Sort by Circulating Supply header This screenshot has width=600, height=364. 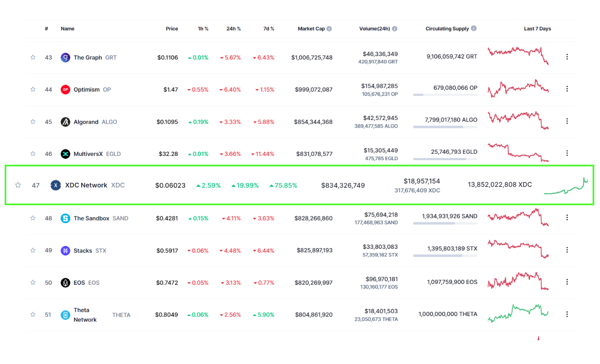[x=447, y=29]
